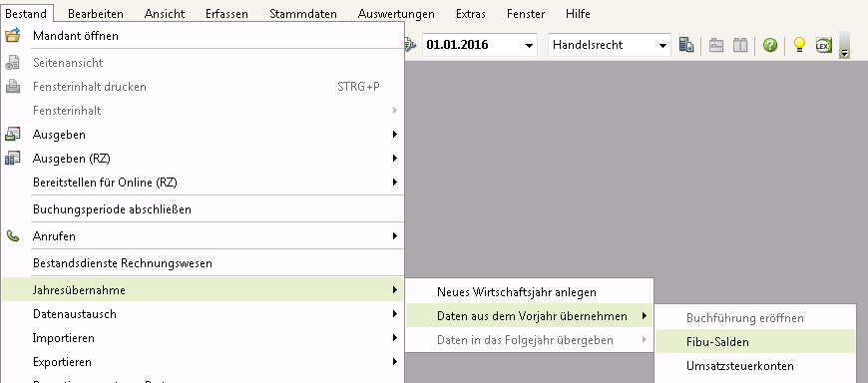Click the date field text 01.01.2016
Image resolution: width=868 pixels, height=383 pixels.
coord(457,45)
